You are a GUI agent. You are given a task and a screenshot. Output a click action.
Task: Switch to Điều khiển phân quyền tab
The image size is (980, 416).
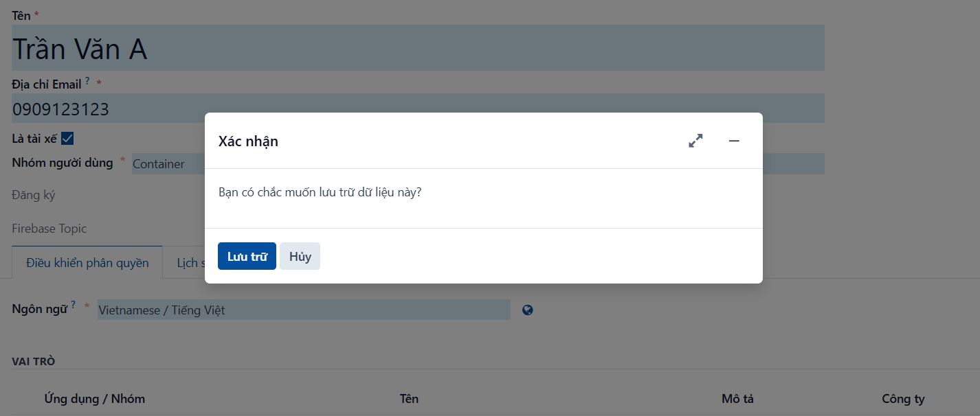(x=87, y=263)
